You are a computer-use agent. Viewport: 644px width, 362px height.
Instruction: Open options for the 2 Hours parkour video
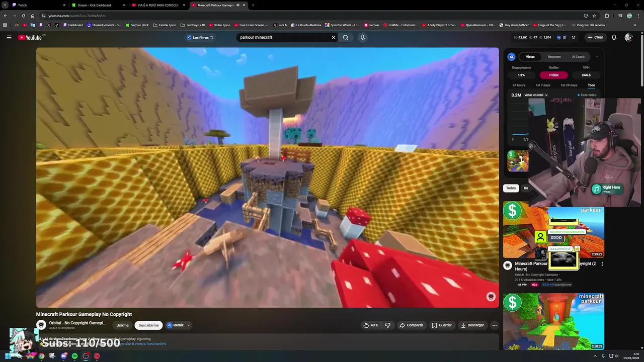pyautogui.click(x=602, y=264)
